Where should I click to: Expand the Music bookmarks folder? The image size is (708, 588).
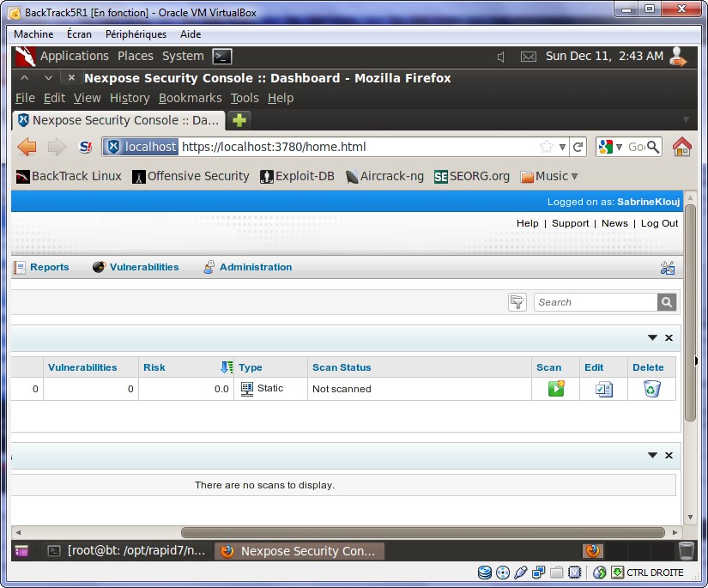pyautogui.click(x=548, y=176)
